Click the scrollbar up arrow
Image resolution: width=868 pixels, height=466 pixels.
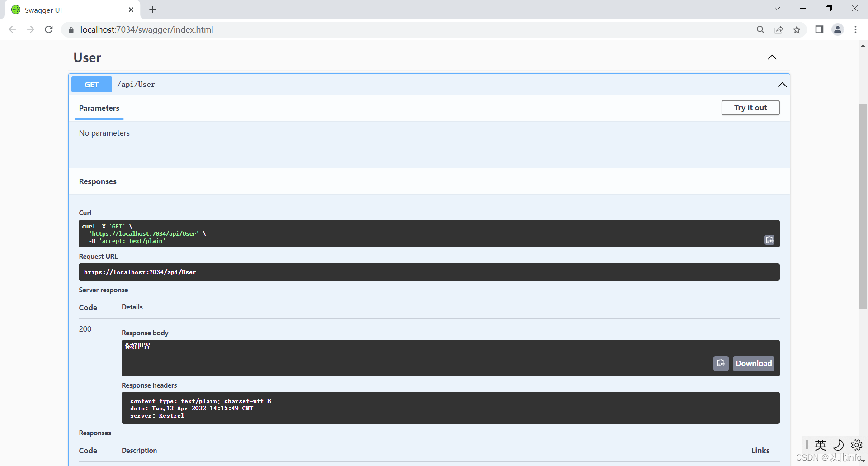pos(863,45)
